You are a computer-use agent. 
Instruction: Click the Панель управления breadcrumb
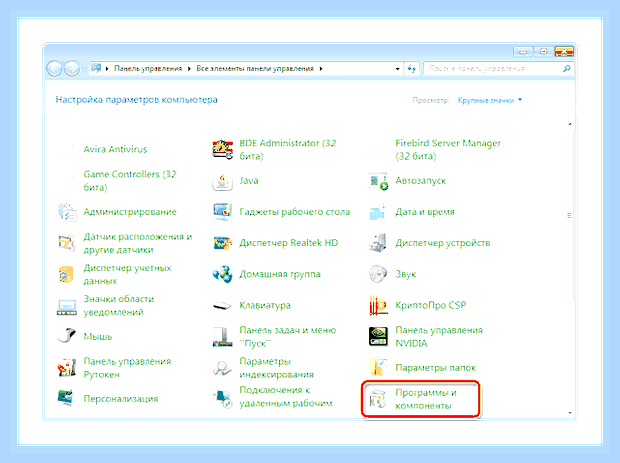click(x=148, y=69)
